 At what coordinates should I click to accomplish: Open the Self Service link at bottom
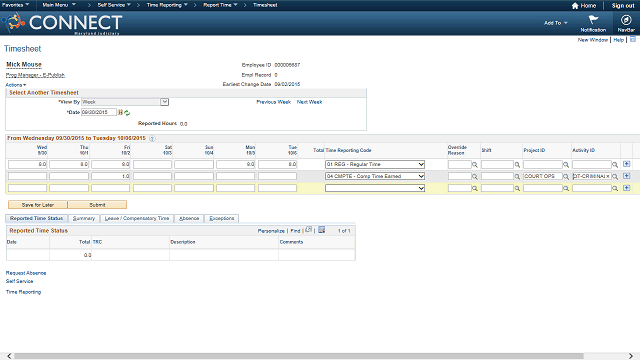[19, 282]
